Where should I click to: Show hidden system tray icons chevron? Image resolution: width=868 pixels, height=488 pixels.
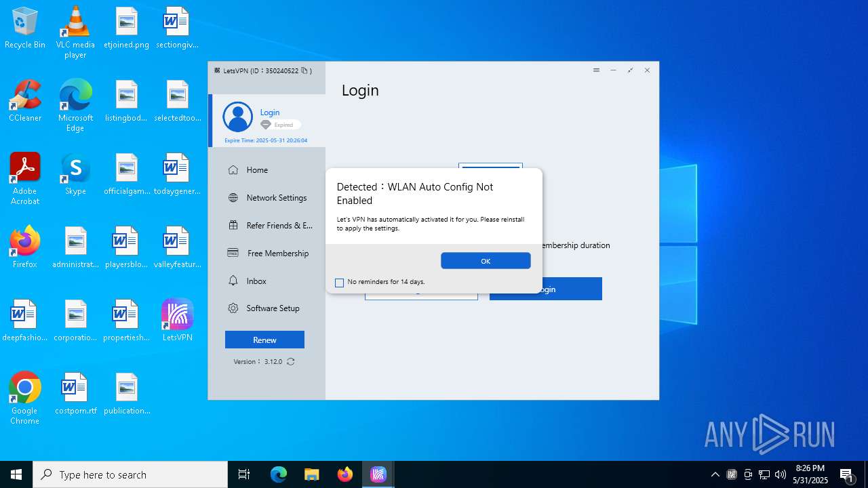(x=715, y=474)
